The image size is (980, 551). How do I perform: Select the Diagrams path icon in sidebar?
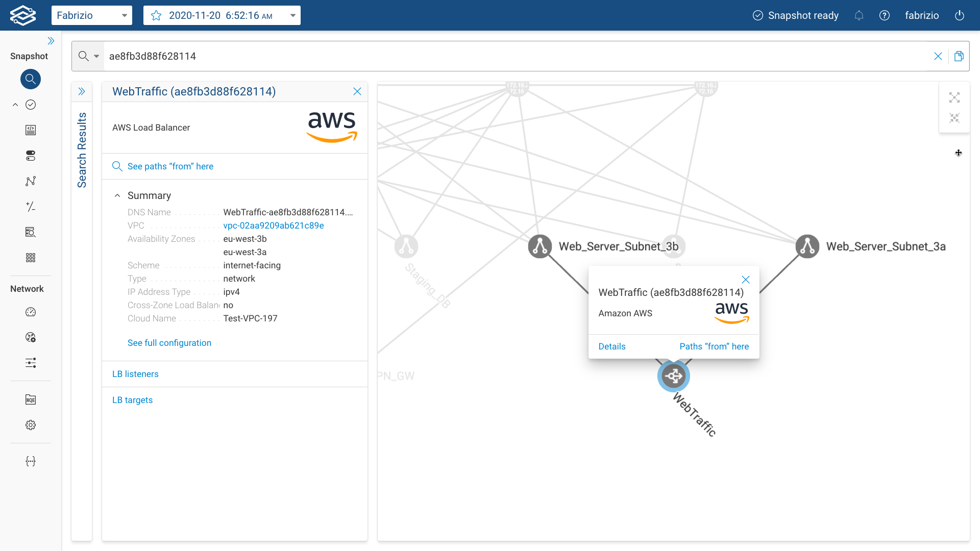click(31, 181)
